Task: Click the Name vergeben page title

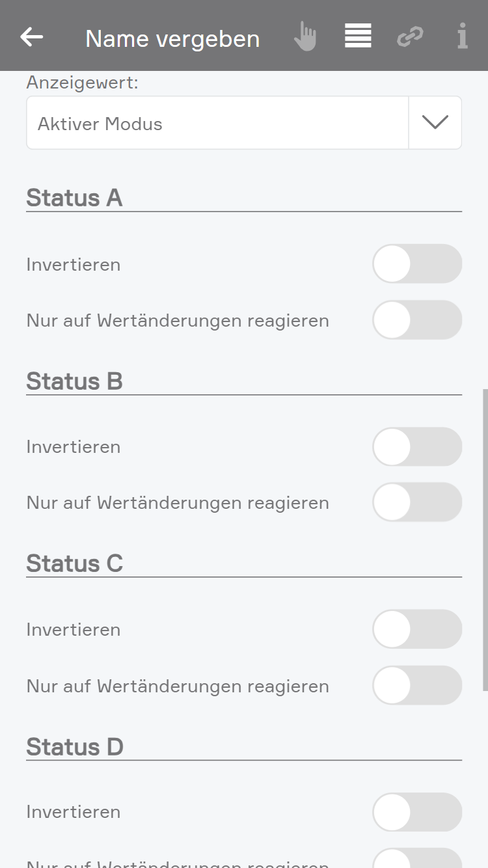Action: click(172, 39)
